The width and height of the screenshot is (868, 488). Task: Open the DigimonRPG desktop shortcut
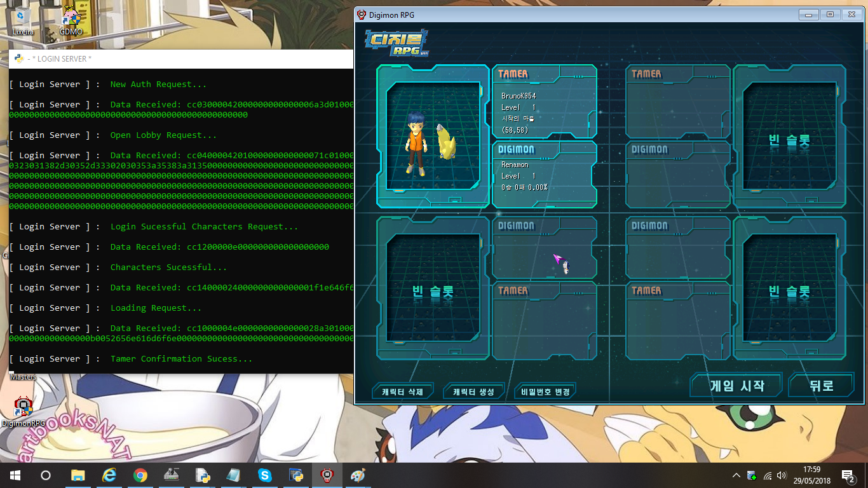24,411
